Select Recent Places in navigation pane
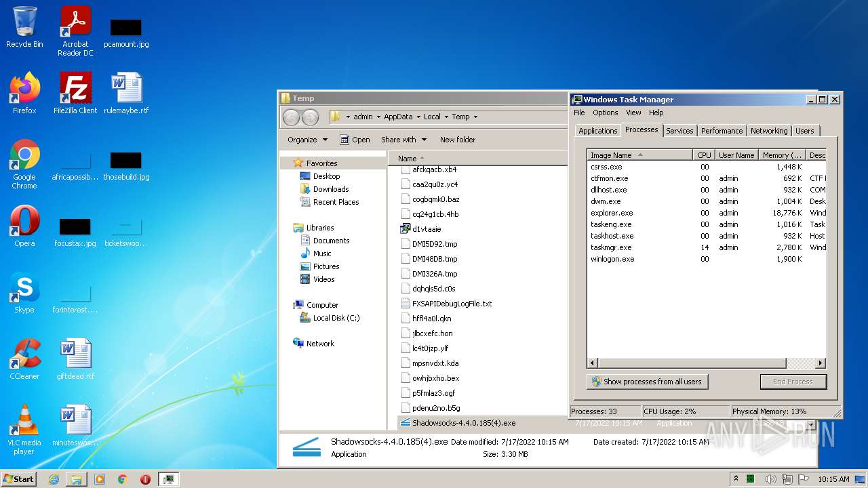 (x=336, y=202)
